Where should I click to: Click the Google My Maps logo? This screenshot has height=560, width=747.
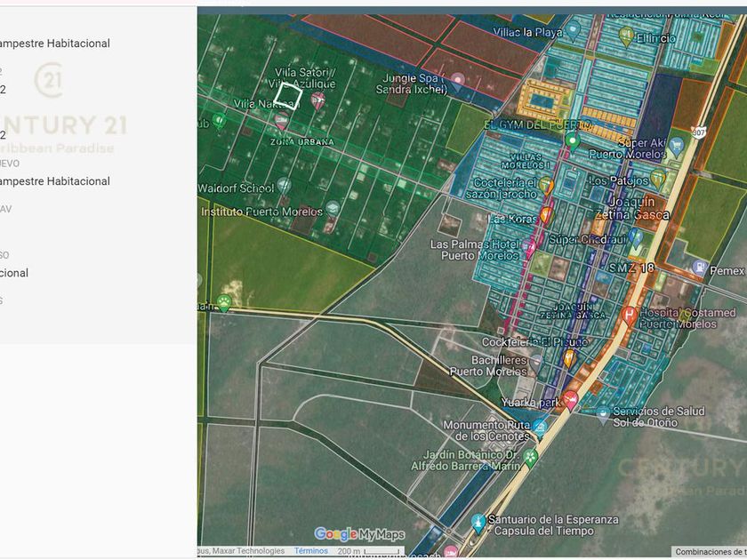pyautogui.click(x=359, y=534)
